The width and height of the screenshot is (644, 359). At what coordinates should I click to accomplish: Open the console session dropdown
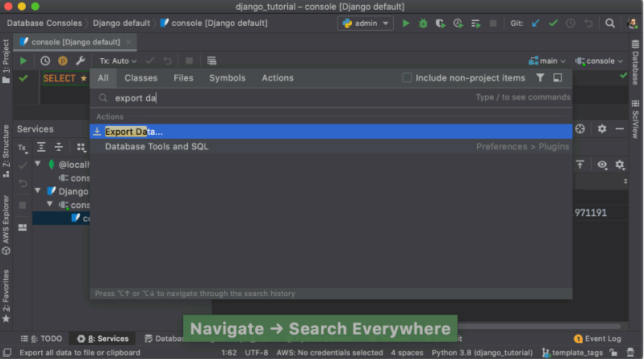pyautogui.click(x=600, y=61)
